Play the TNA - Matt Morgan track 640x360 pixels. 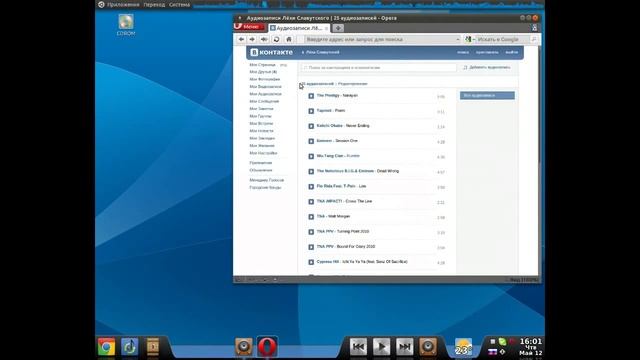click(311, 217)
